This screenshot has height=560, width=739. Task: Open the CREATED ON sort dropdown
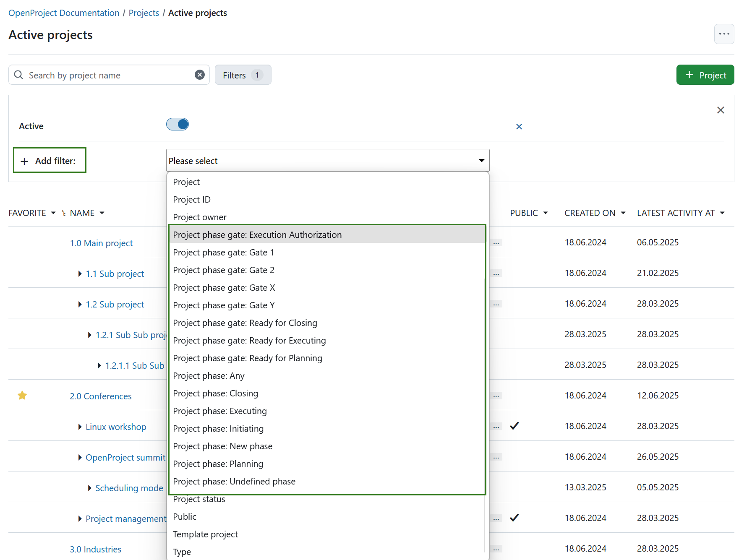click(624, 213)
